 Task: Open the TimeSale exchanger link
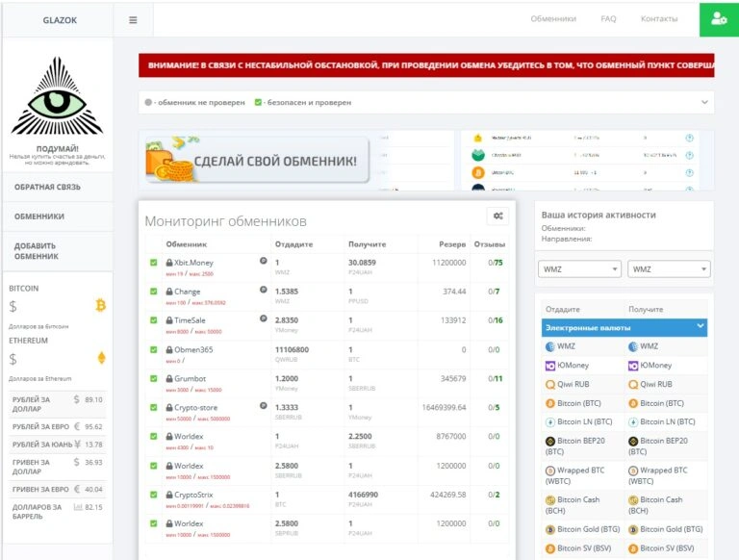(190, 320)
